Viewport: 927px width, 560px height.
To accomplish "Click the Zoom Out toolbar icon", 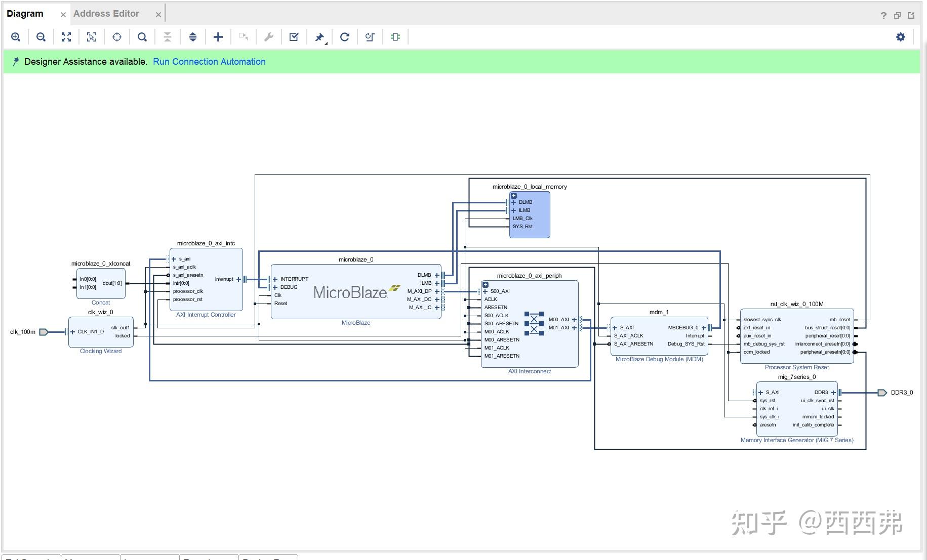I will 41,37.
